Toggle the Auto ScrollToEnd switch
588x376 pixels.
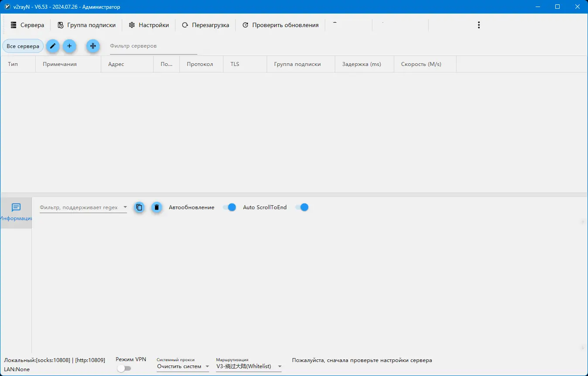point(302,207)
